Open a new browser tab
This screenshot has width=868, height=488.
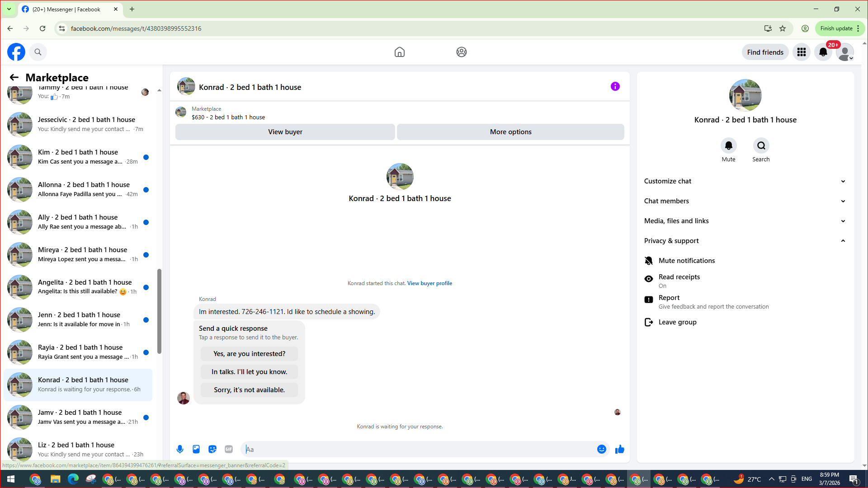coord(132,9)
